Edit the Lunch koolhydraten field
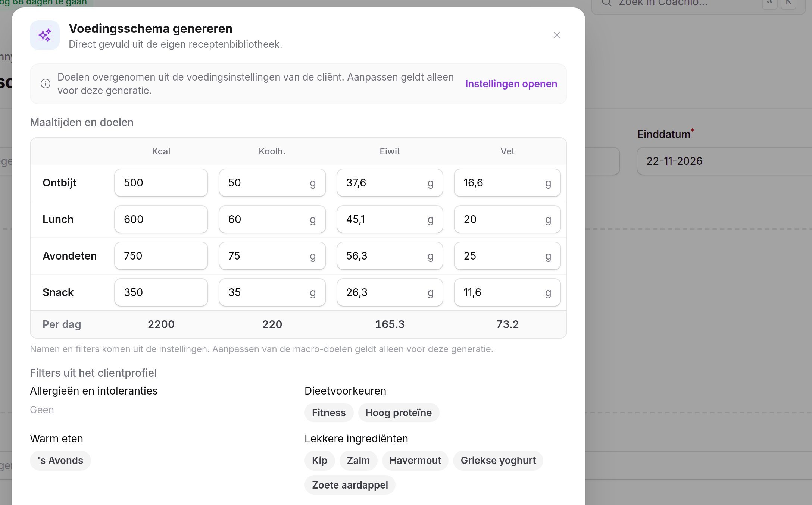 click(x=272, y=219)
